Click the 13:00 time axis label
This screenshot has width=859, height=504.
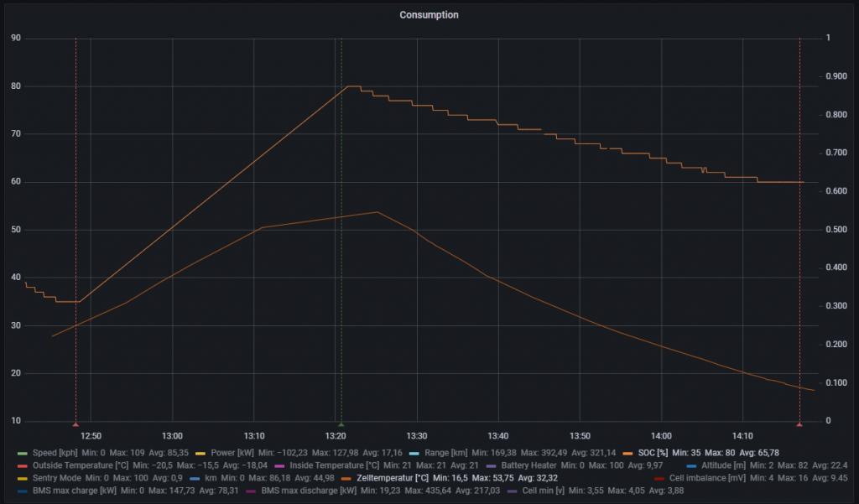pos(172,436)
